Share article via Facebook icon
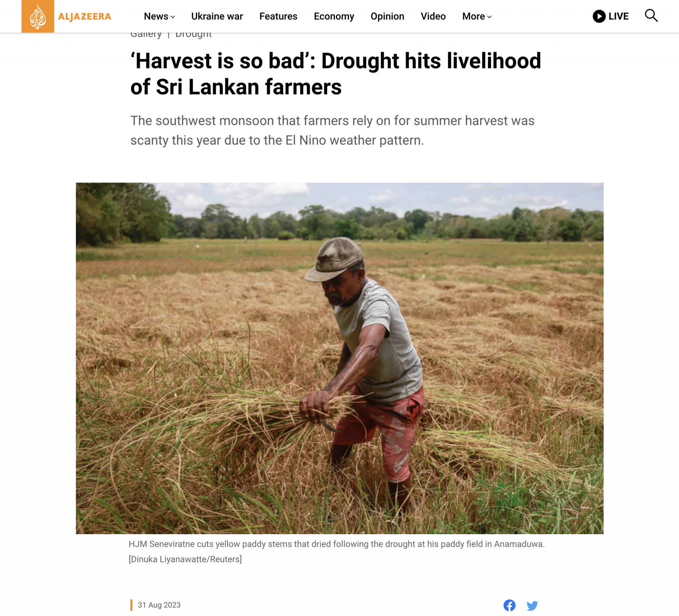This screenshot has width=679, height=616. pyautogui.click(x=509, y=605)
